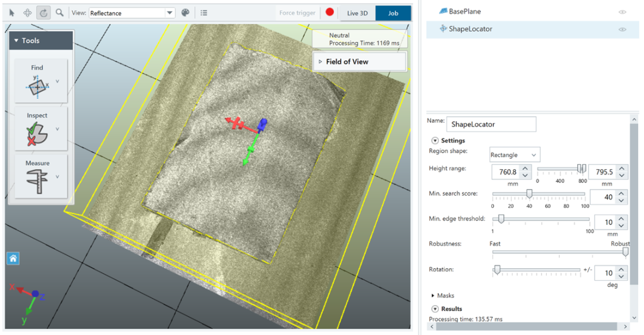The height and width of the screenshot is (335, 644).
Task: Decrease the Min. edge threshold value
Action: [x=621, y=226]
